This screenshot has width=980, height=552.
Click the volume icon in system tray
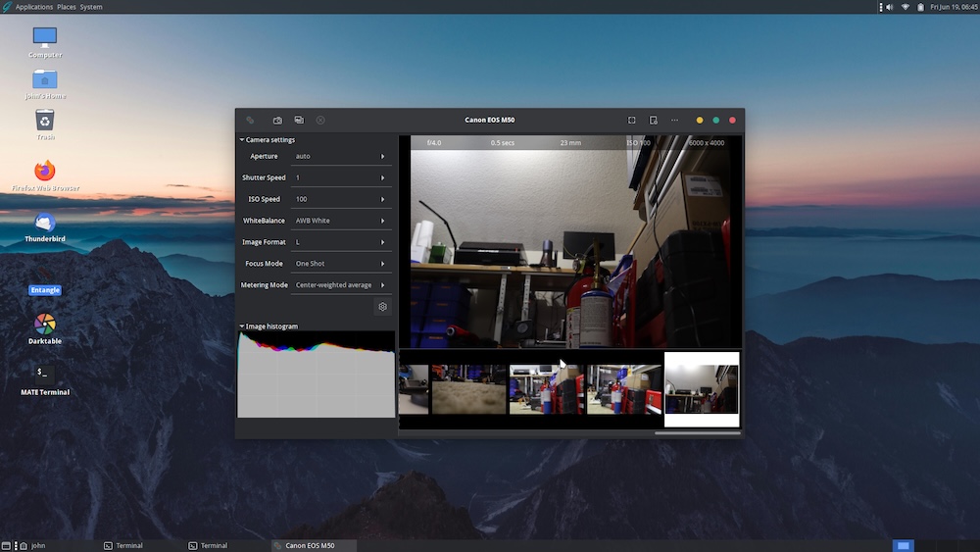tap(890, 7)
